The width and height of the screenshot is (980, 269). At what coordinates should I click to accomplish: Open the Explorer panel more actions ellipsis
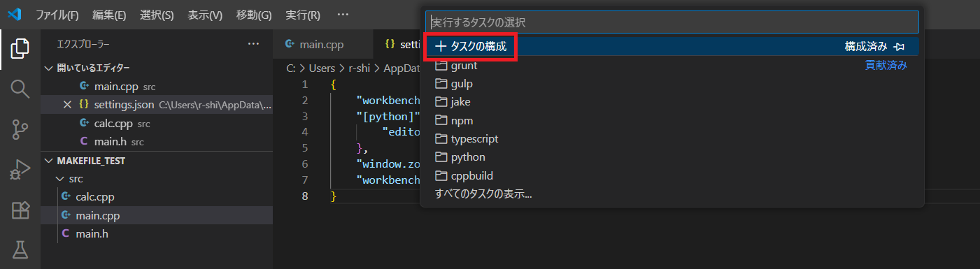(253, 44)
